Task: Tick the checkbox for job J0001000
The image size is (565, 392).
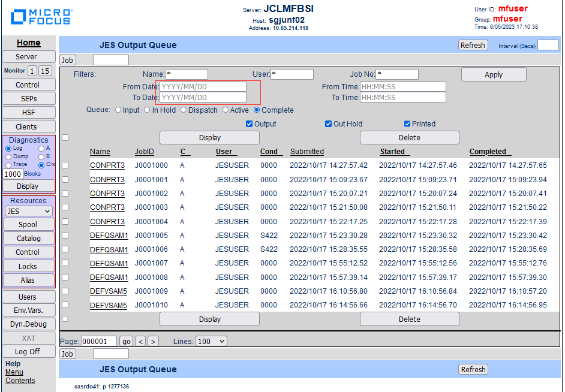Action: (65, 165)
